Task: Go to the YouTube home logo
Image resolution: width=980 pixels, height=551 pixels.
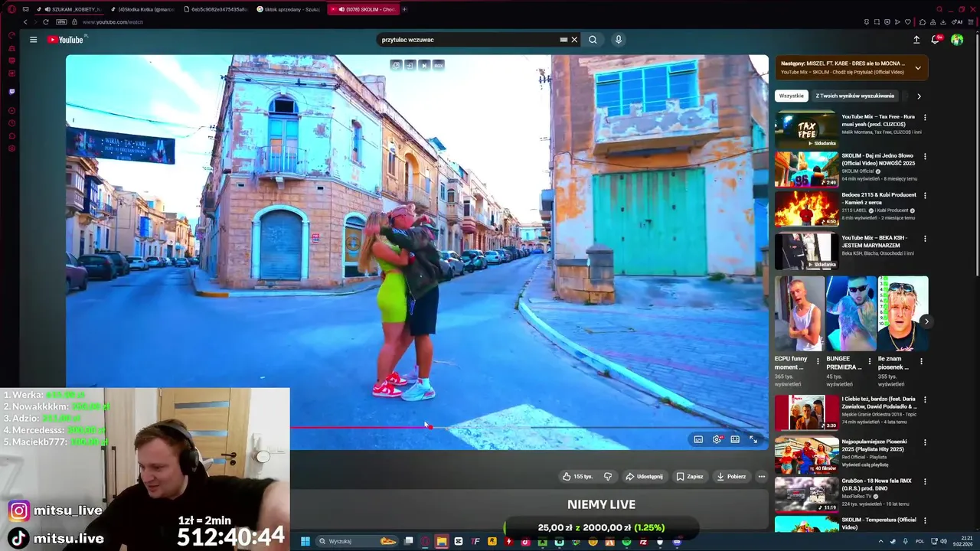Action: [x=65, y=40]
